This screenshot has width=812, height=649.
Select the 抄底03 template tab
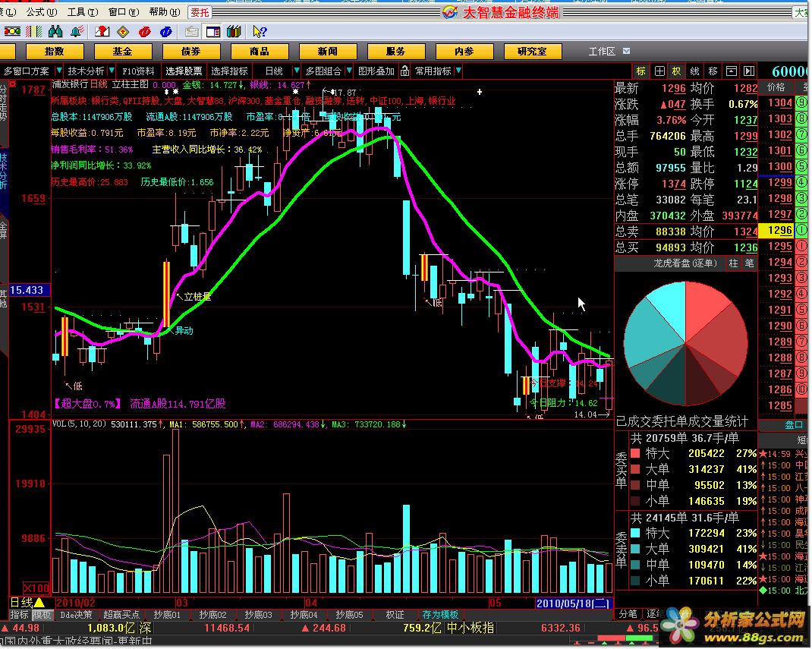click(x=258, y=615)
